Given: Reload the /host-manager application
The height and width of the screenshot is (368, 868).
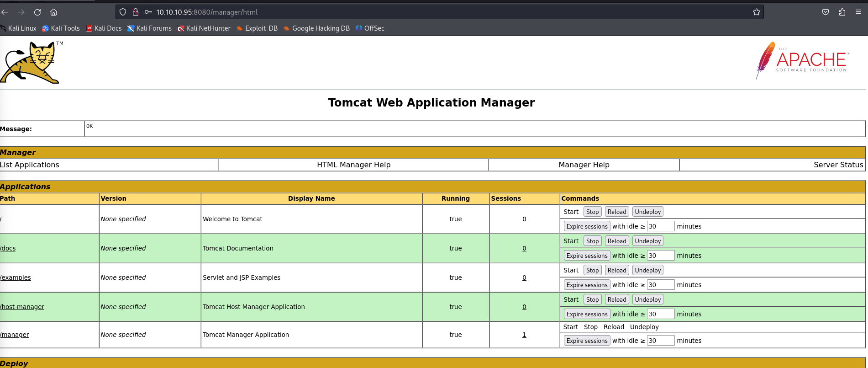Looking at the screenshot, I should point(616,299).
